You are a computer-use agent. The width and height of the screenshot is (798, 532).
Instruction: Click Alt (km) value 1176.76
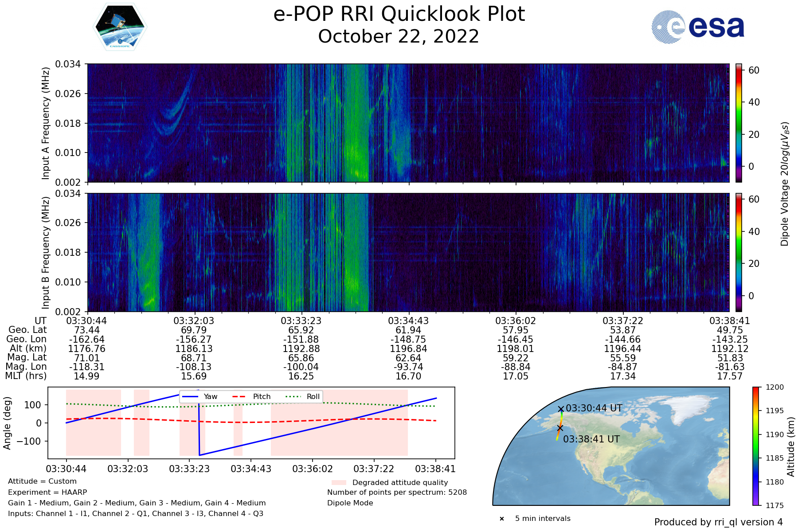(x=87, y=348)
